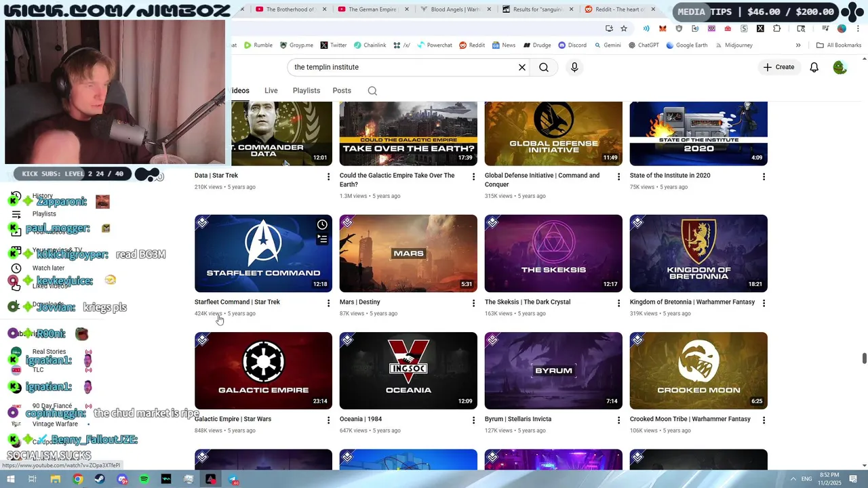Open options for Kingdom of Bretonnia video
Image resolution: width=868 pixels, height=488 pixels.
point(764,303)
